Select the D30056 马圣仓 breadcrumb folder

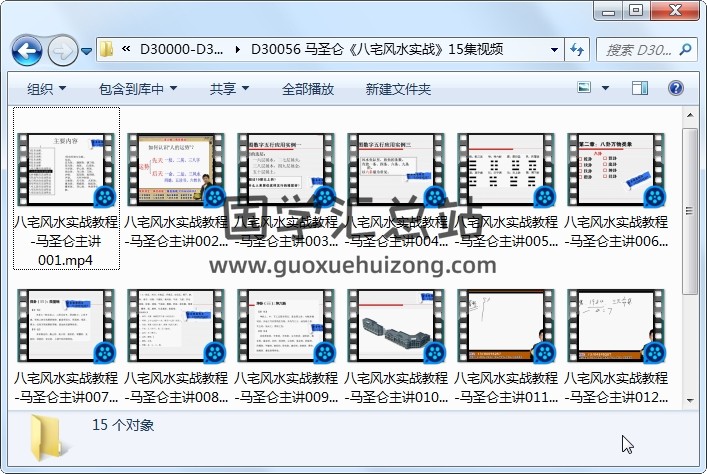[377, 49]
